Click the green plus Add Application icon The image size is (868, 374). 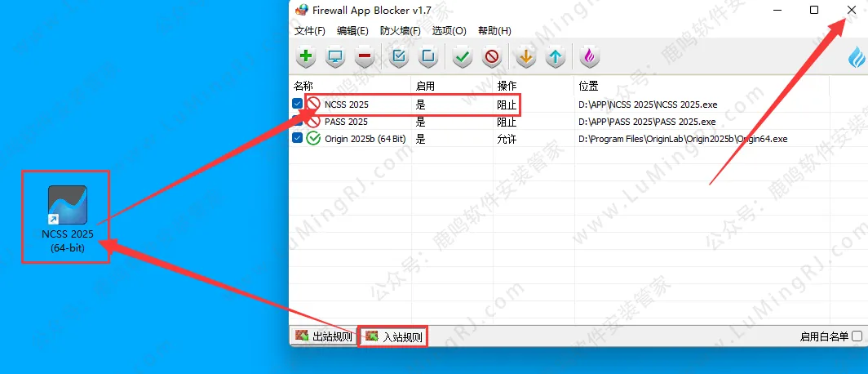pos(305,56)
